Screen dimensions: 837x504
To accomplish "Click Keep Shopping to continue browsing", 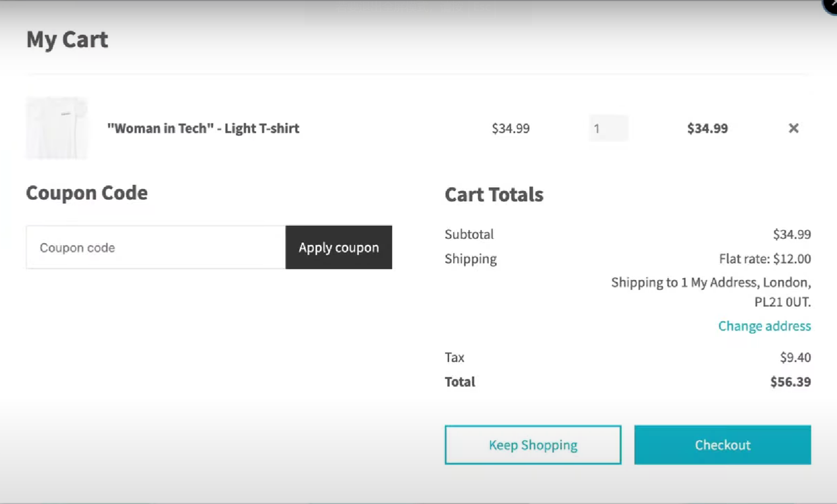I will [x=533, y=445].
